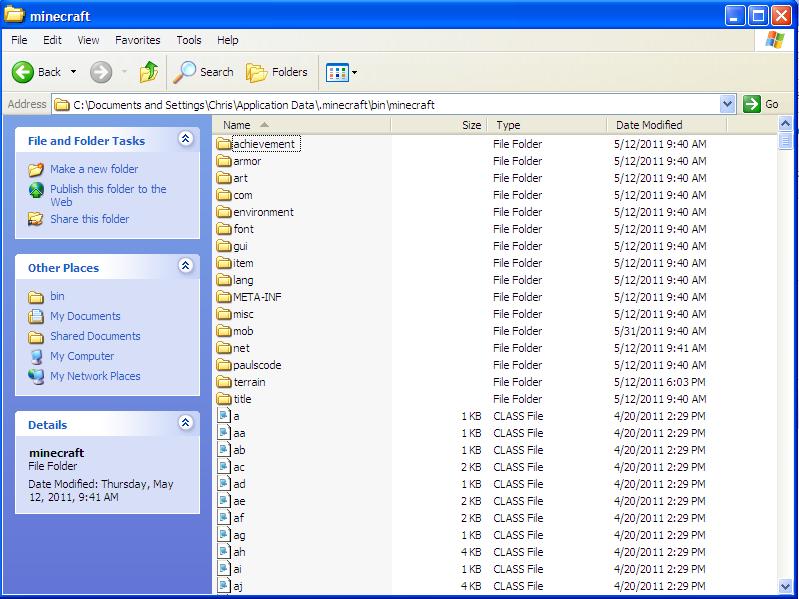Image resolution: width=799 pixels, height=599 pixels.
Task: Click the grayed Forward arrow button
Action: pyautogui.click(x=101, y=72)
